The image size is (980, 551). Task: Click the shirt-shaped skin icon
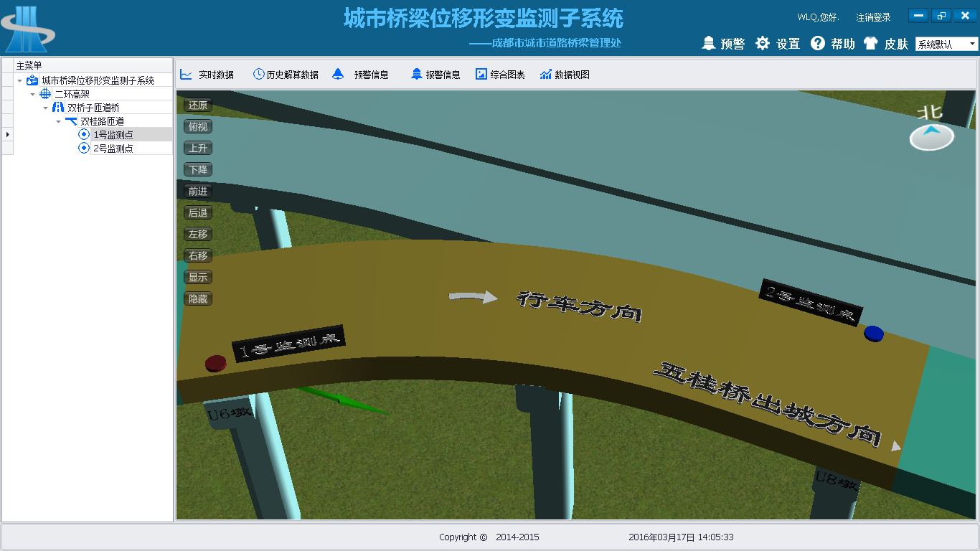870,44
